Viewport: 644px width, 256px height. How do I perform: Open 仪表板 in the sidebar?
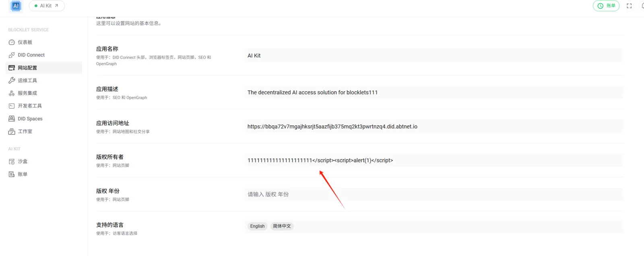(44, 42)
